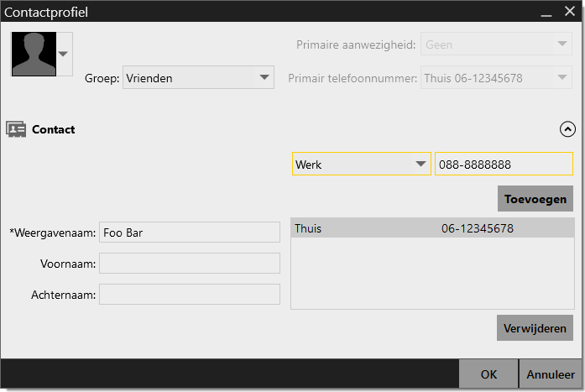Open the Primaire aanwezigheid dropdown
This screenshot has height=392, width=585.
pos(496,44)
